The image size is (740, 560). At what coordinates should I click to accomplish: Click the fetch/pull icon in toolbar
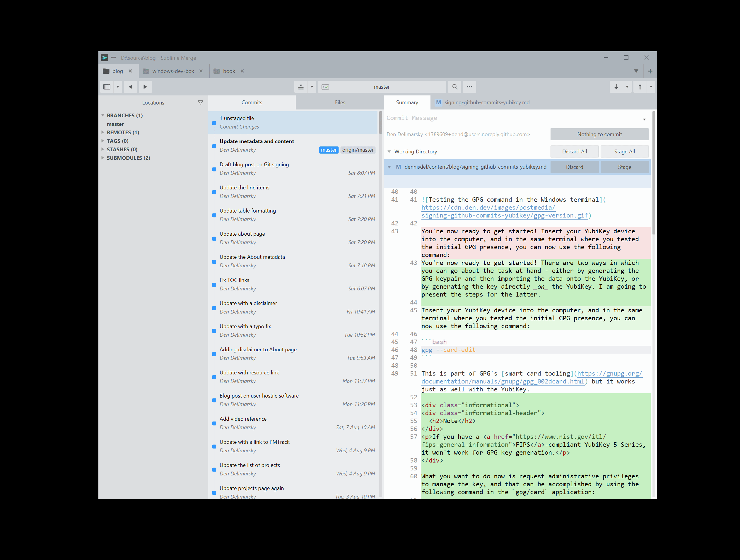point(616,86)
